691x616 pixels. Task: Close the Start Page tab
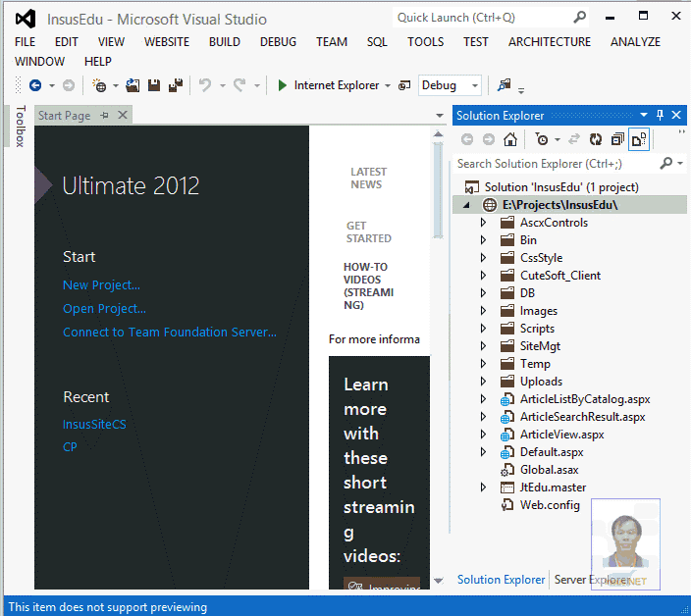point(123,116)
